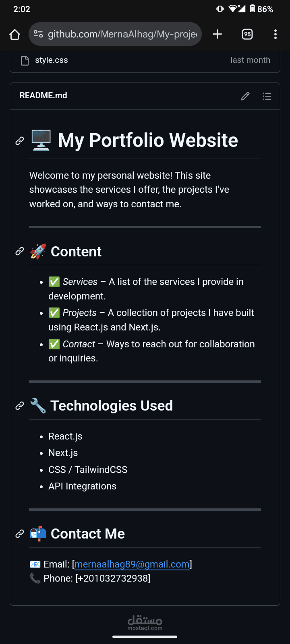Click anchor icon beside Contact Me heading
Screen dimensions: 290x644
[x=20, y=534]
